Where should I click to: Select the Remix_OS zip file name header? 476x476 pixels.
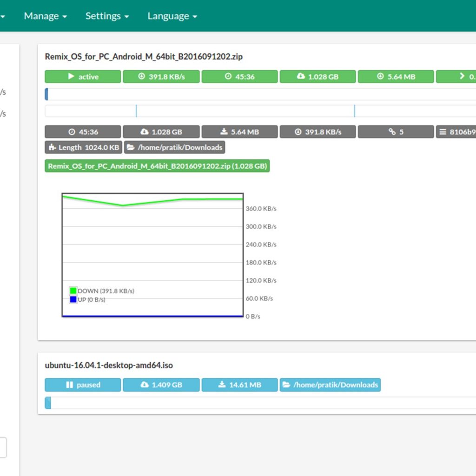pos(144,57)
